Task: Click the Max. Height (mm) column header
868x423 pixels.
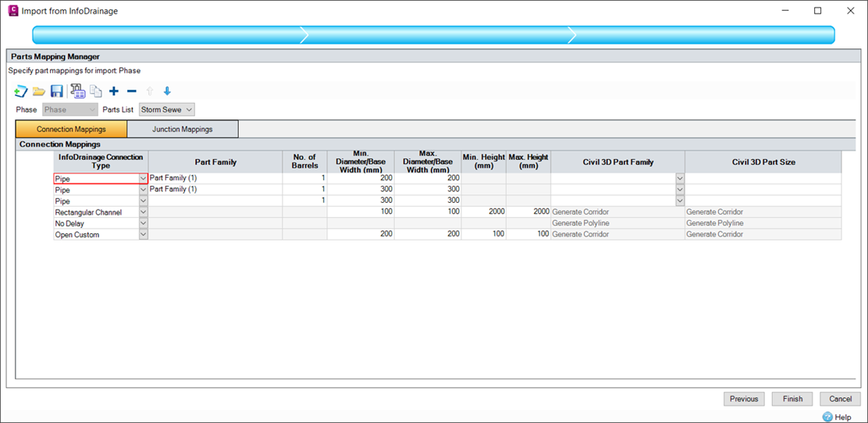Action: (x=528, y=162)
